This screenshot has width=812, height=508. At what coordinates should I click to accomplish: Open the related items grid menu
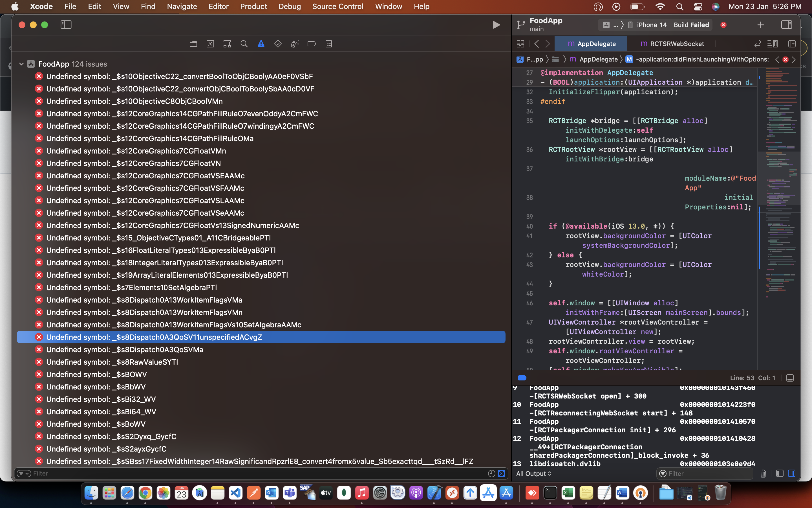pyautogui.click(x=520, y=44)
